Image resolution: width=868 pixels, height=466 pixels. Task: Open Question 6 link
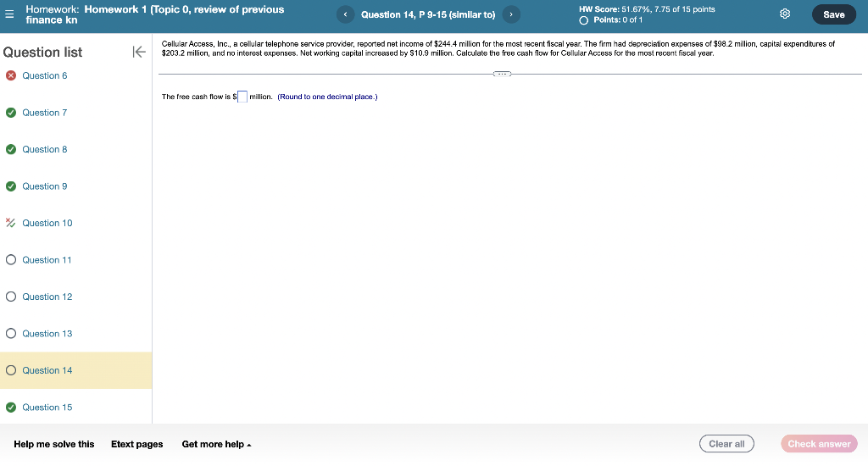[45, 75]
